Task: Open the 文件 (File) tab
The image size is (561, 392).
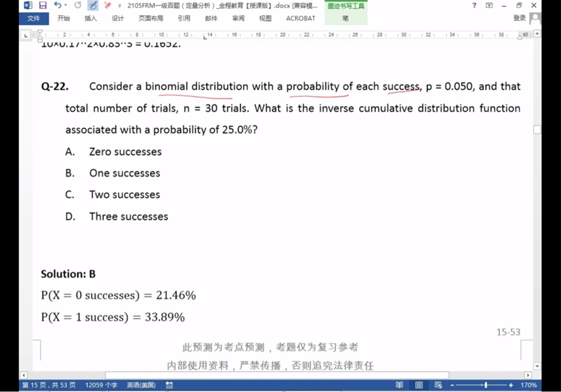Action: click(33, 18)
